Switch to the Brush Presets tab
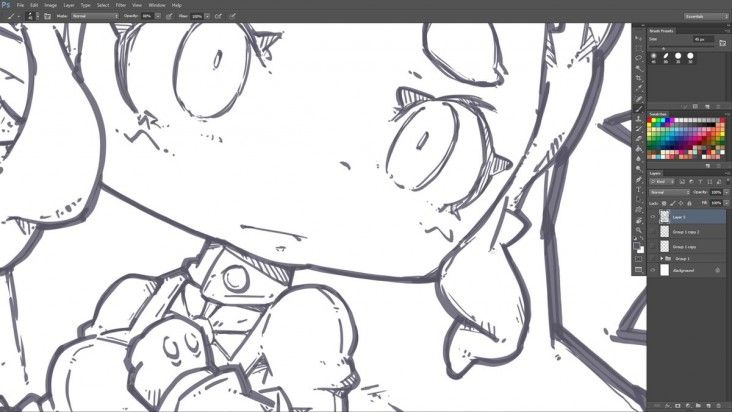The width and height of the screenshot is (732, 412). point(662,31)
